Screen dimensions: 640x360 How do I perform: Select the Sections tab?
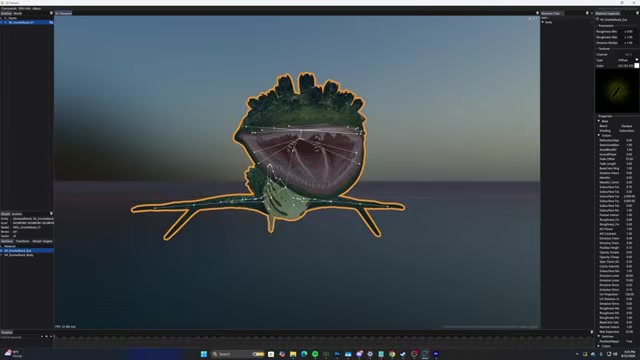point(7,241)
